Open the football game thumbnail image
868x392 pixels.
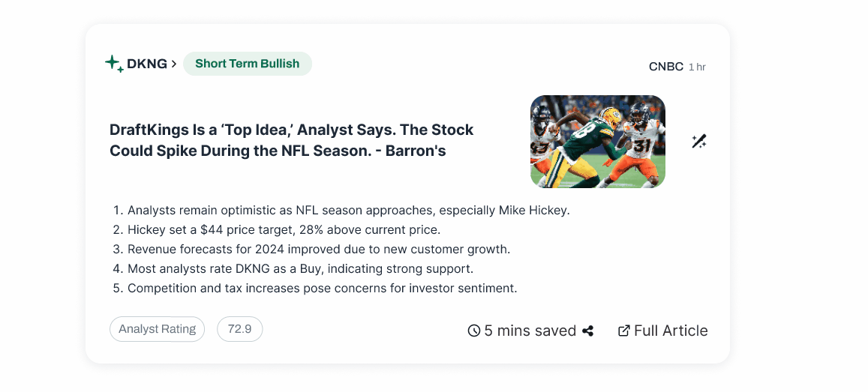tap(598, 142)
